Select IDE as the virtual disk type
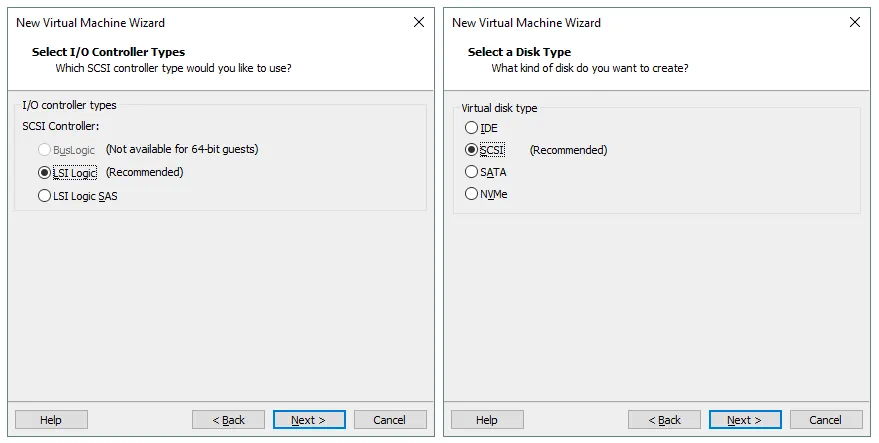Viewport: 879px width, 443px height. coord(472,128)
